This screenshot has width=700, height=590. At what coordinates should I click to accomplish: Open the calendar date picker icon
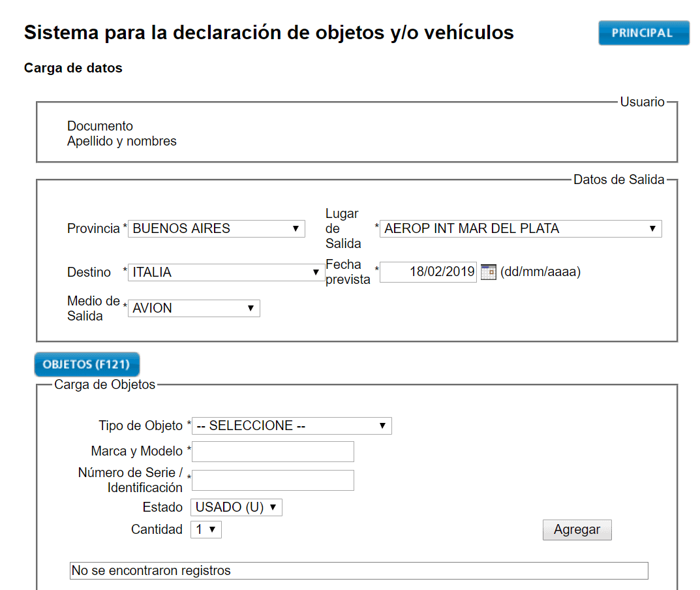(488, 272)
